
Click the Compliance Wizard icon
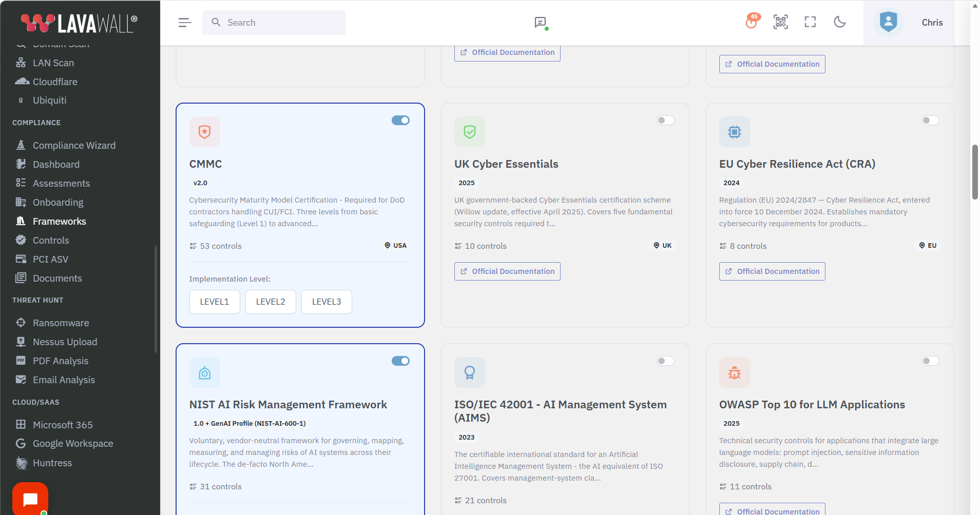[x=21, y=145]
